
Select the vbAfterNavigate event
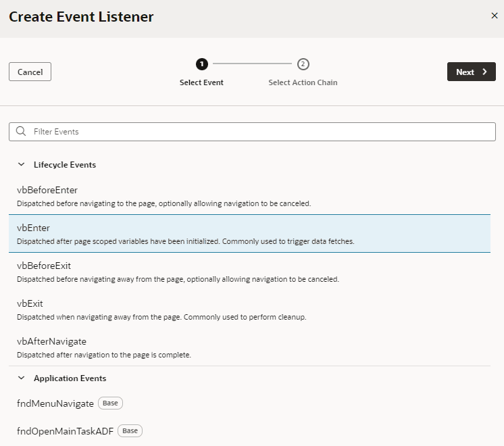click(x=249, y=347)
